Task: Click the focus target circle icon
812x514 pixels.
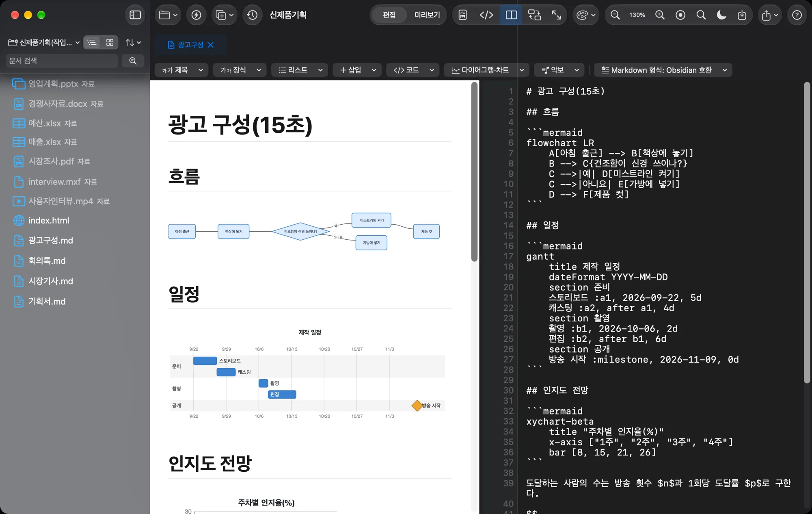Action: coord(680,15)
